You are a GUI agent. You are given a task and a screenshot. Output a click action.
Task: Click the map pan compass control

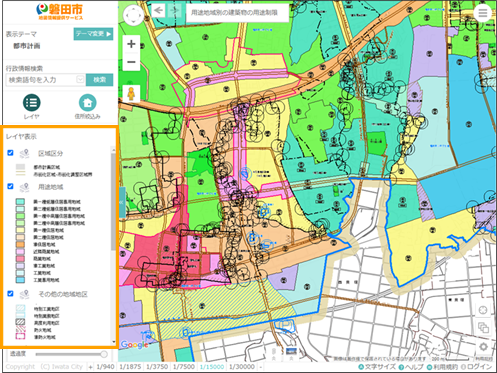click(x=133, y=15)
